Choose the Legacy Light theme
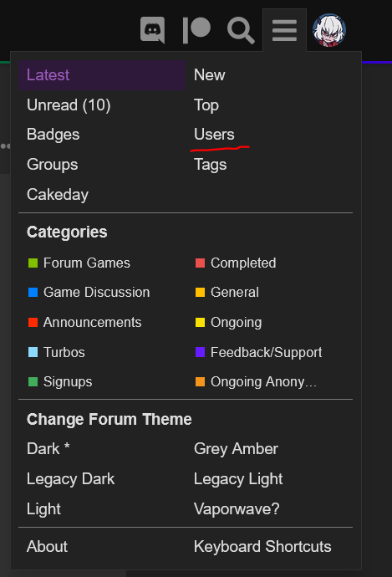Screen dimensions: 392x577 click(x=238, y=479)
